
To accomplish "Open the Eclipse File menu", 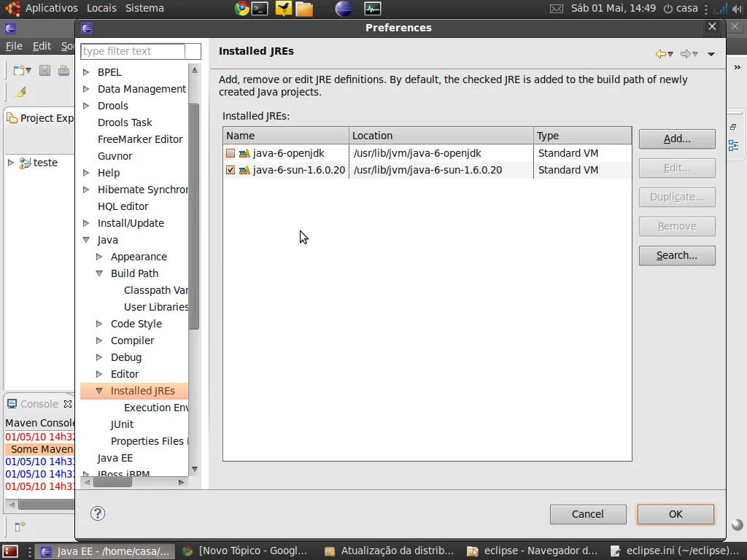I will coord(14,46).
